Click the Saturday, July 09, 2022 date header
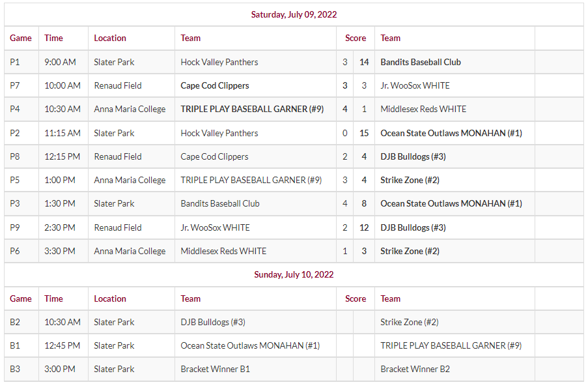The width and height of the screenshot is (588, 391). [x=294, y=14]
